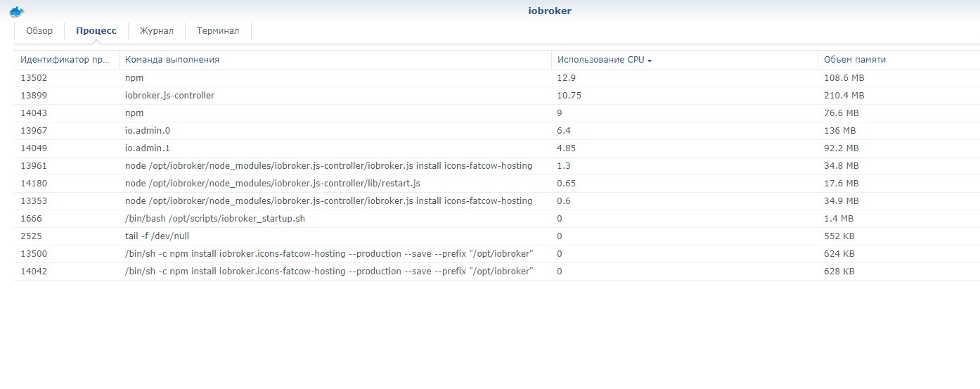Click the CPU column sort arrow
980x389 pixels.
click(x=650, y=60)
